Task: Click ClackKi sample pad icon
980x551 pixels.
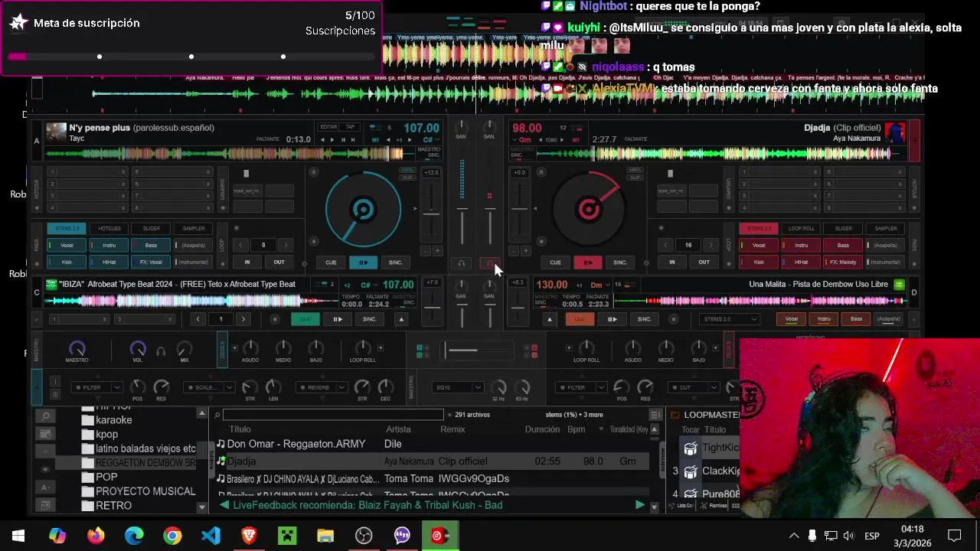Action: point(691,471)
